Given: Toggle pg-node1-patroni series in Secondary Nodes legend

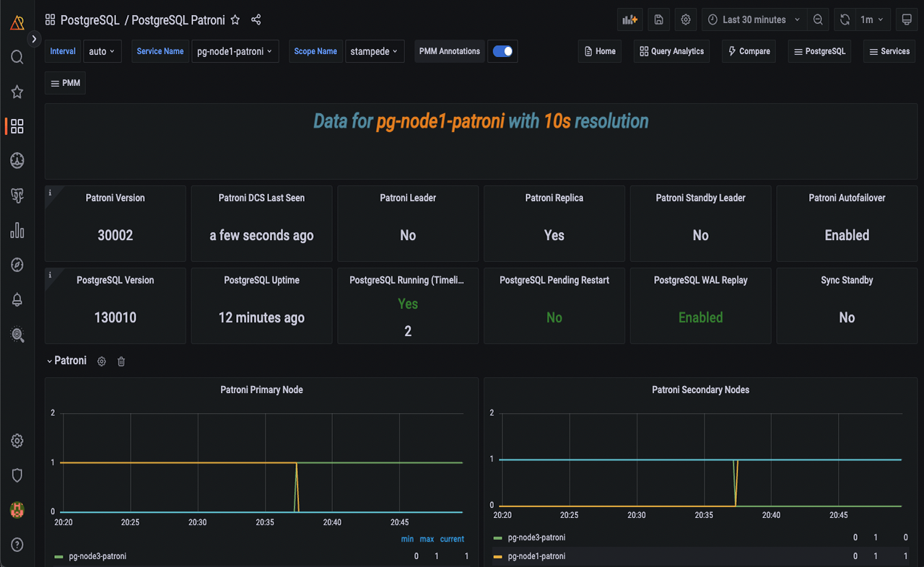Looking at the screenshot, I should point(536,556).
